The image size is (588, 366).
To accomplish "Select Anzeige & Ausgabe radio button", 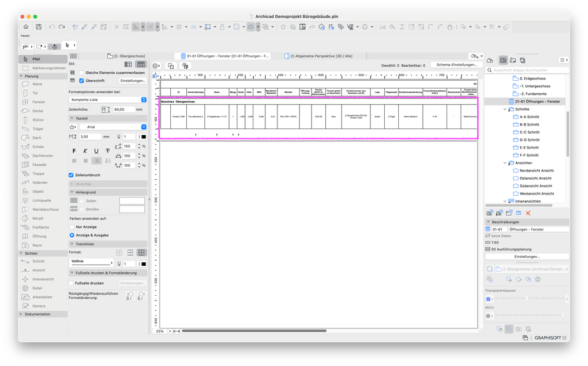I will click(x=72, y=235).
